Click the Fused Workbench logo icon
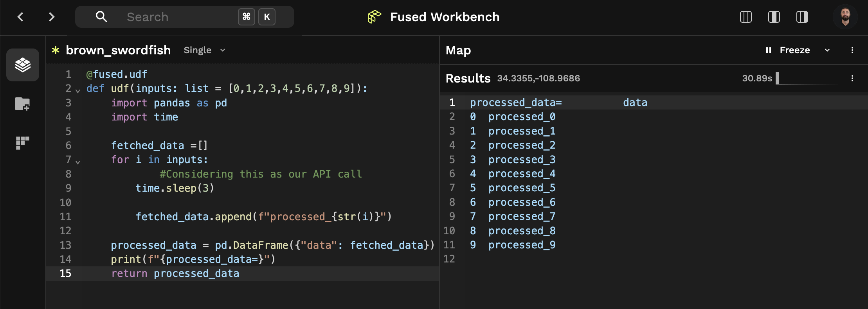Image resolution: width=868 pixels, height=309 pixels. [374, 17]
